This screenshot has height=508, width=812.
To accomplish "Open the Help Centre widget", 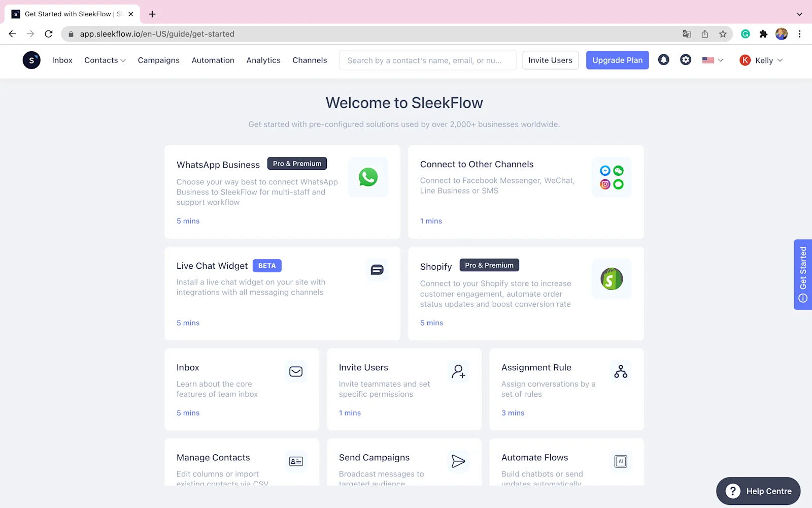I will pyautogui.click(x=758, y=491).
